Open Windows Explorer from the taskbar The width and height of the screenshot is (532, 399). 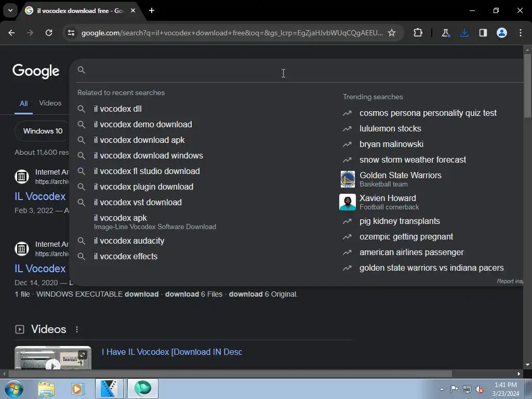click(46, 389)
